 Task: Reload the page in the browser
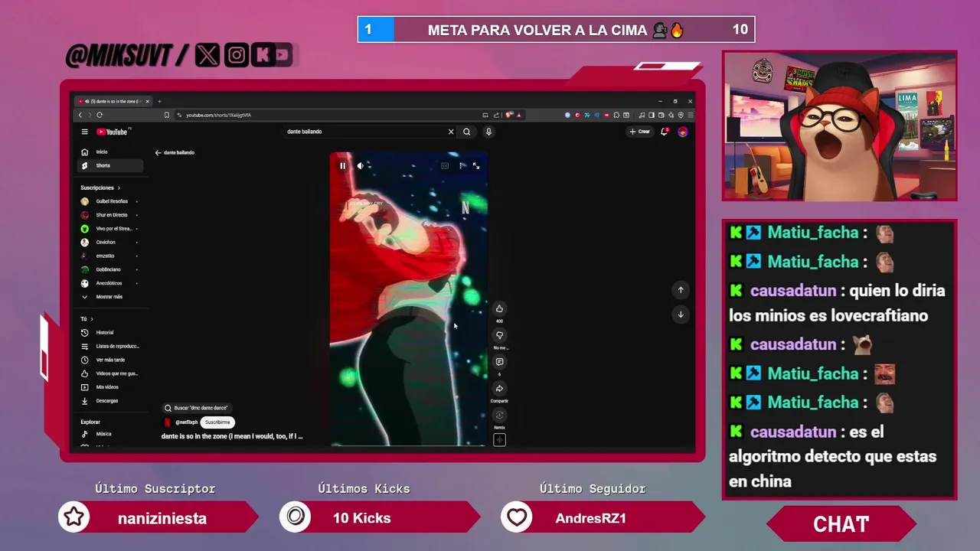click(100, 115)
